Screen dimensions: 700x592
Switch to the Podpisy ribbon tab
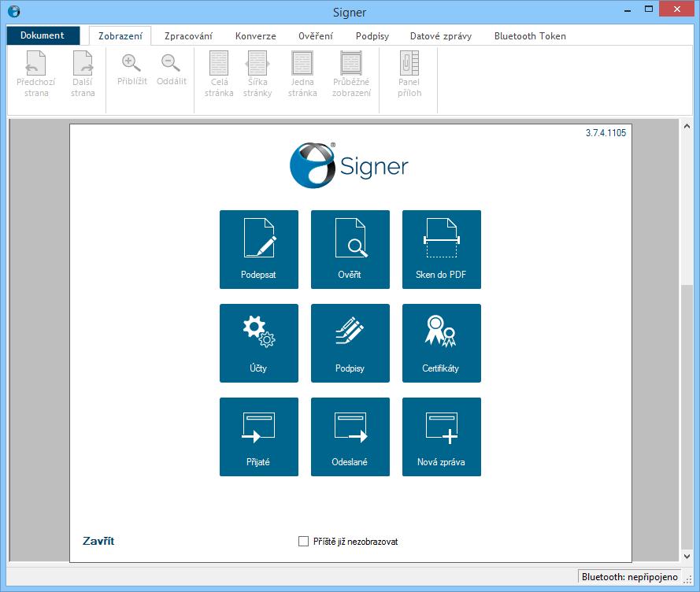pyautogui.click(x=372, y=35)
